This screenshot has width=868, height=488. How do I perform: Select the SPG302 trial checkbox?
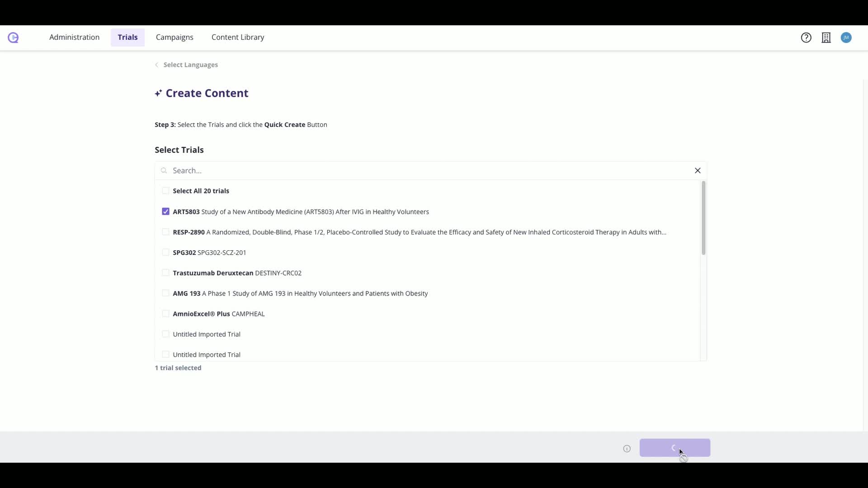pyautogui.click(x=165, y=252)
